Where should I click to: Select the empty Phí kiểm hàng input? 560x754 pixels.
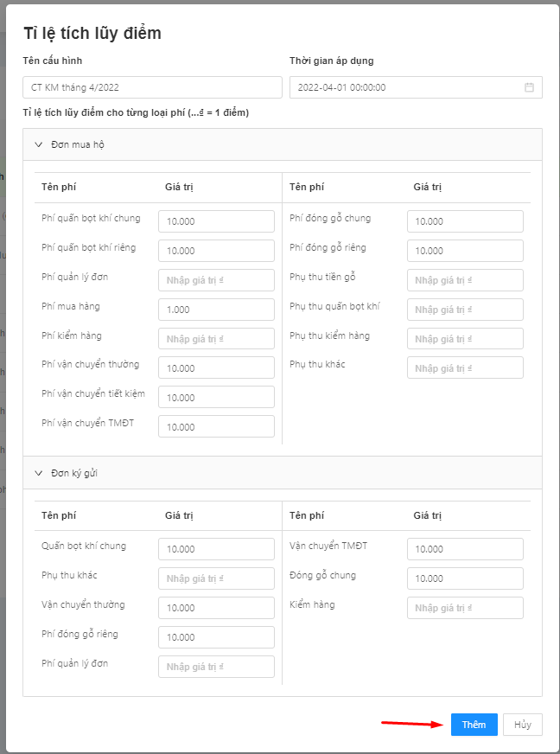[x=216, y=339]
